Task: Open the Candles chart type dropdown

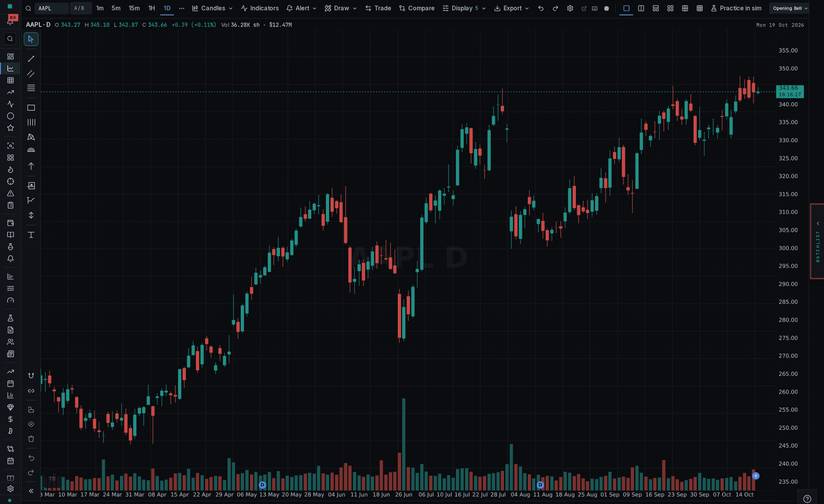Action: coord(212,8)
